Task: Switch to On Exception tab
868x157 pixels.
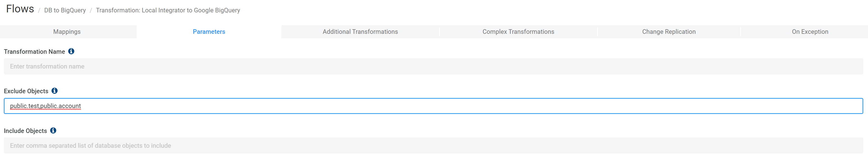Action: (x=810, y=32)
